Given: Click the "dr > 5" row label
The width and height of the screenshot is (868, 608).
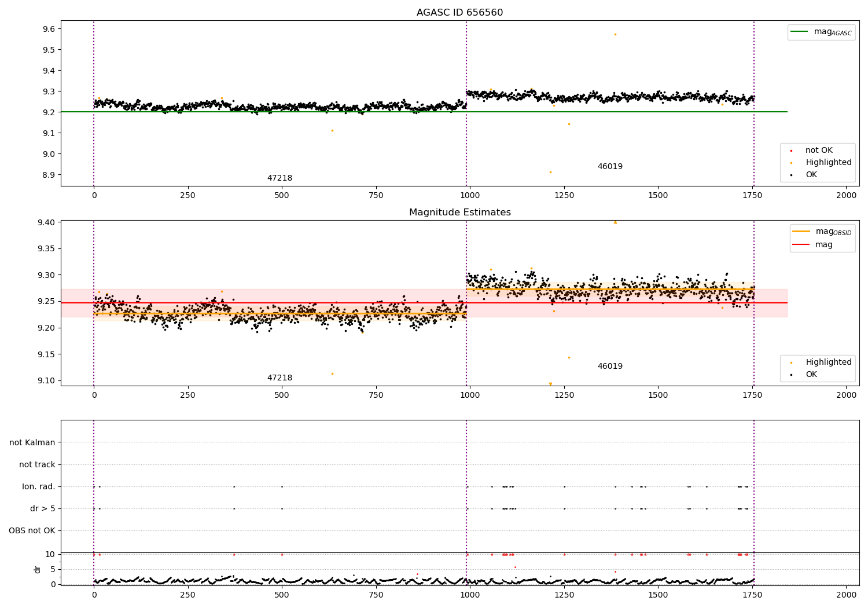Looking at the screenshot, I should coord(43,509).
